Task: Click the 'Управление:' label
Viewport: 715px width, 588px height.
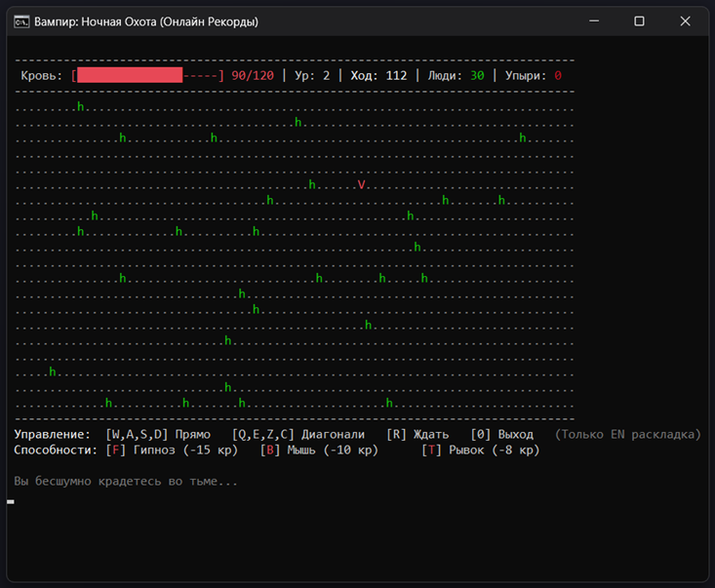Action: pyautogui.click(x=53, y=434)
